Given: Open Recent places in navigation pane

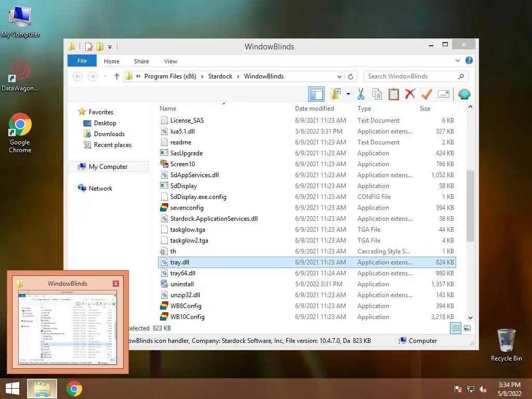Looking at the screenshot, I should coord(112,145).
